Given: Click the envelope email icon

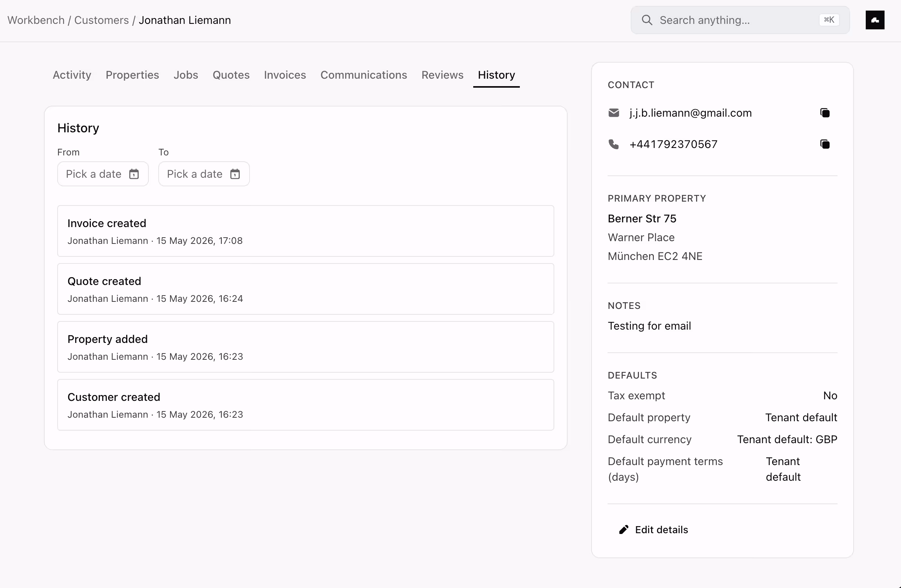Looking at the screenshot, I should pos(614,113).
